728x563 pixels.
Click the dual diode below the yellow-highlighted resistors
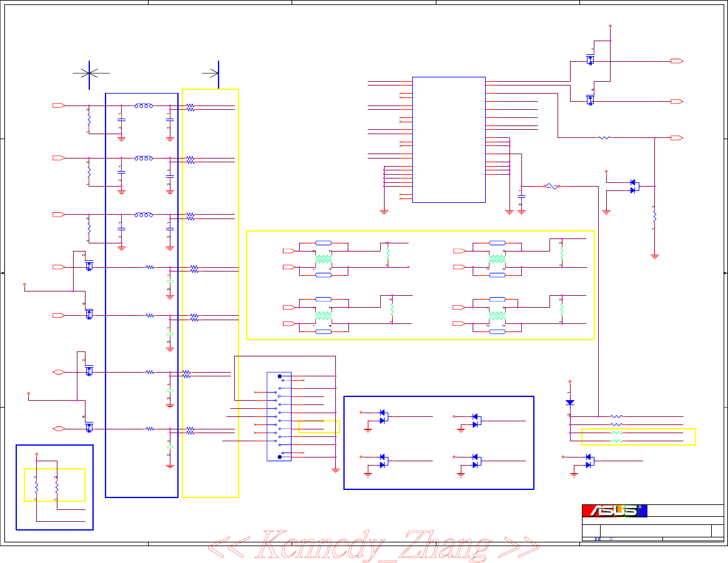pos(589,461)
